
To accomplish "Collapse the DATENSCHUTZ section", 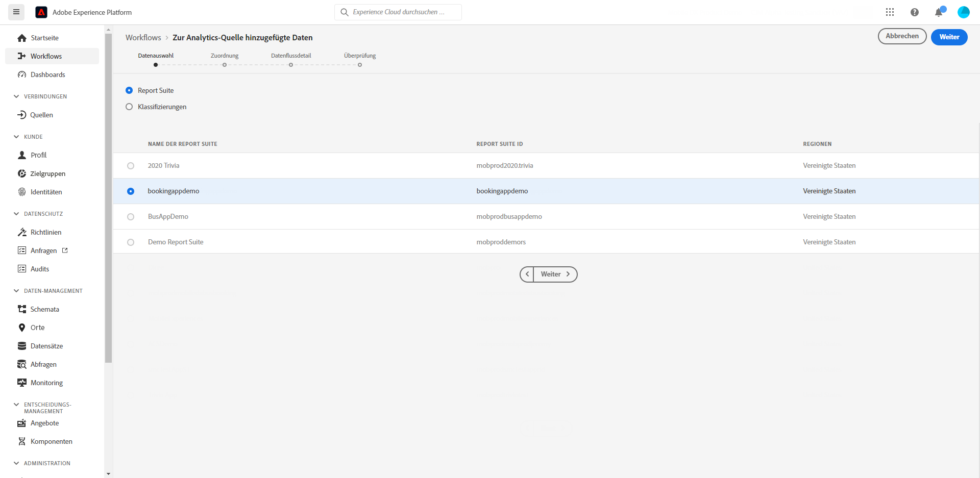I will [16, 214].
